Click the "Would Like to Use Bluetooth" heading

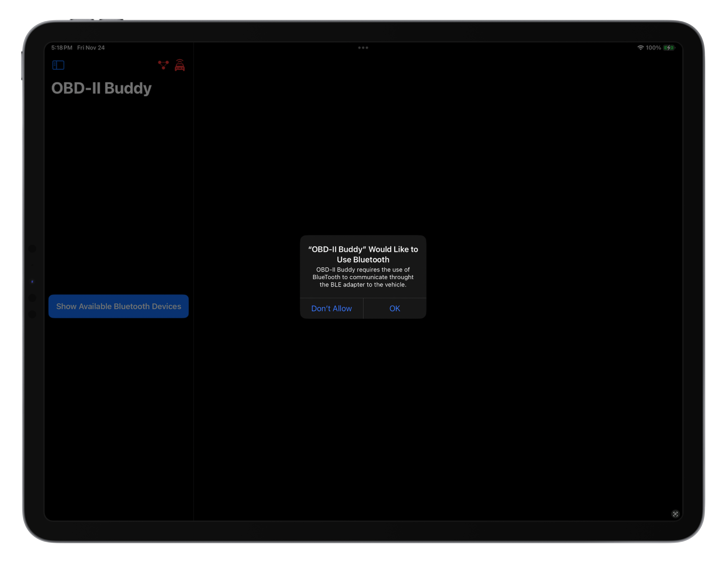tap(363, 254)
